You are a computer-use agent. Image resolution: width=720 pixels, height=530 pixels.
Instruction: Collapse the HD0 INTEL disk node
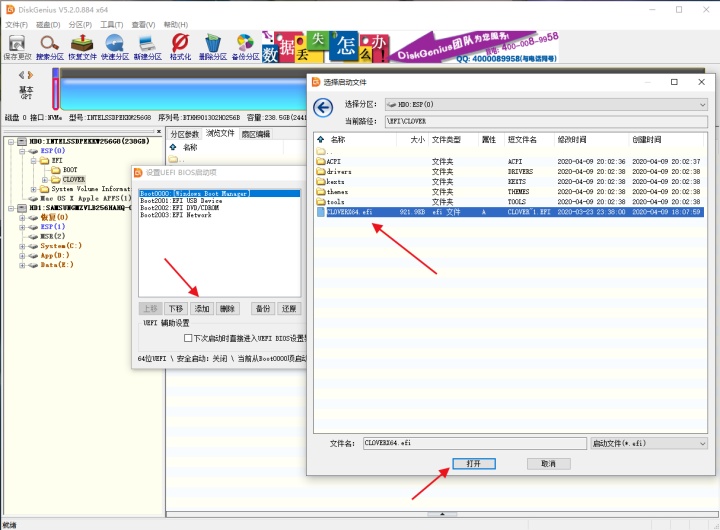pyautogui.click(x=11, y=141)
